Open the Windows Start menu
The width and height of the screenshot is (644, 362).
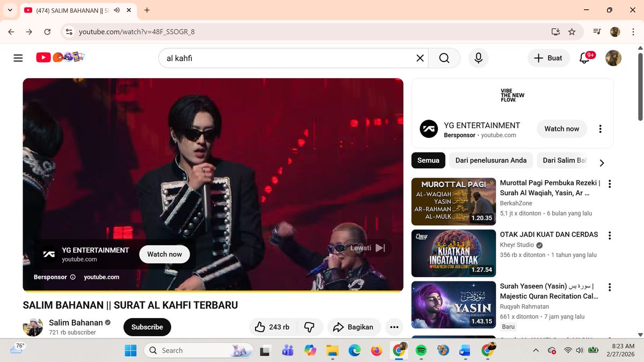(x=130, y=351)
